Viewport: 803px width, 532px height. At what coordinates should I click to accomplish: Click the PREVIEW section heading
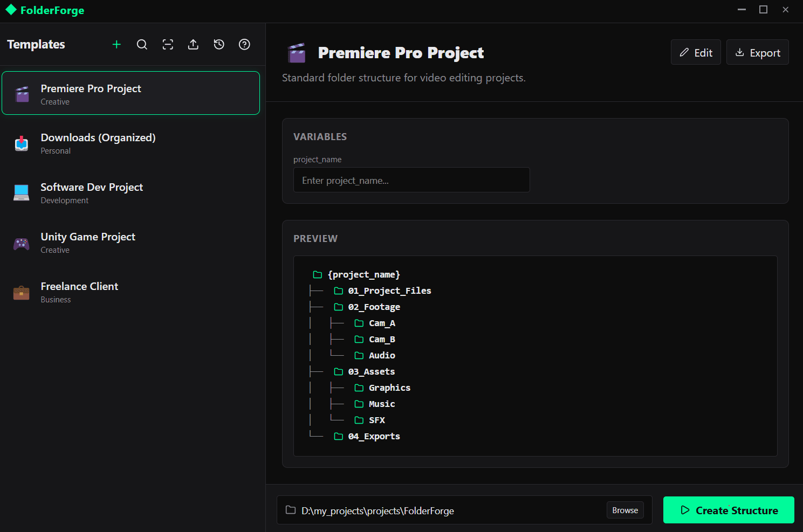(315, 239)
